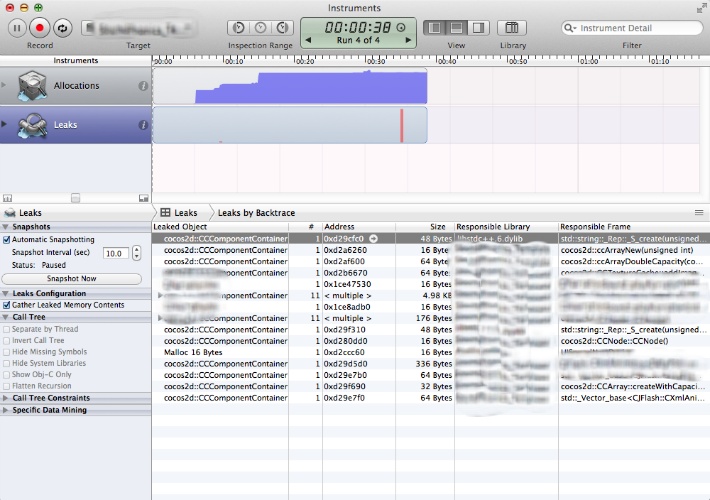
Task: Click the focus arrow beside address 0xd29cfc0
Action: coord(373,239)
